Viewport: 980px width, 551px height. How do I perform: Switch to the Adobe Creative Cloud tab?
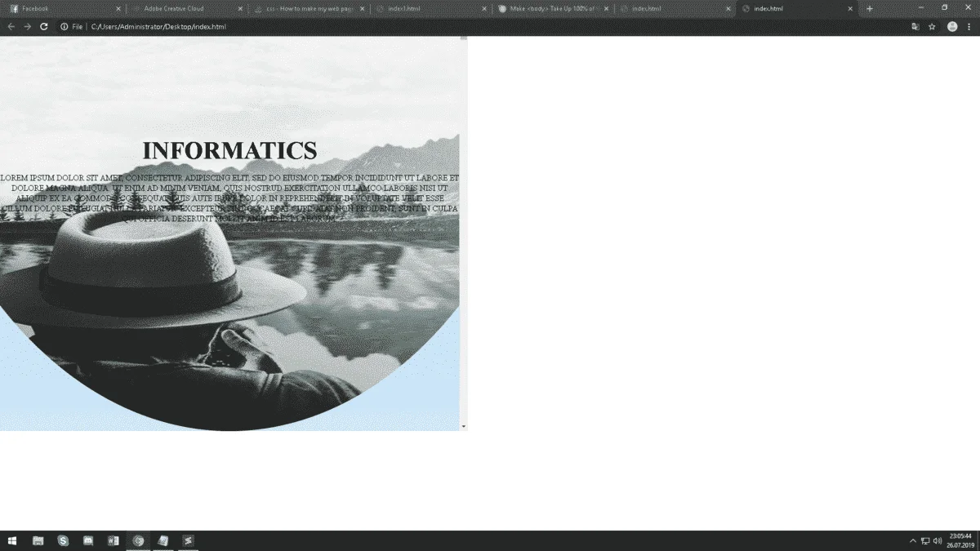[186, 8]
